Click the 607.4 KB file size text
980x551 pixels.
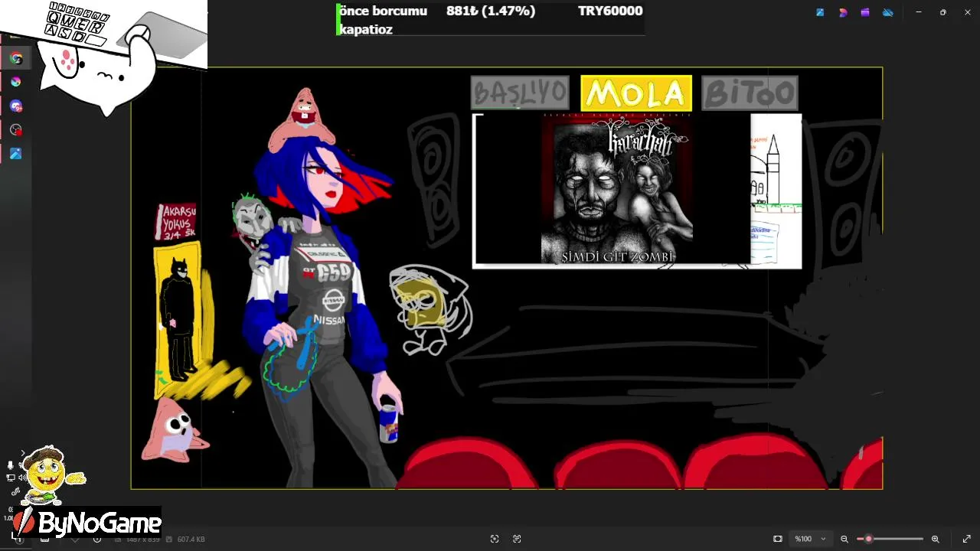[x=191, y=540]
